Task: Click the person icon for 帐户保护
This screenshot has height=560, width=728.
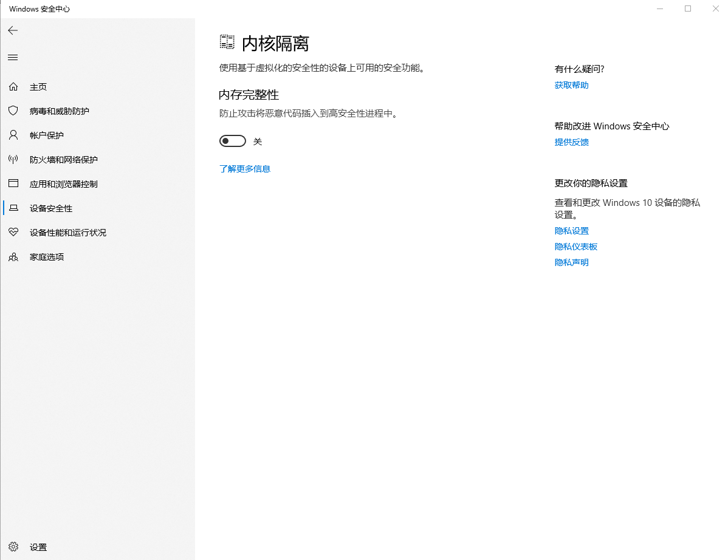Action: (x=13, y=135)
